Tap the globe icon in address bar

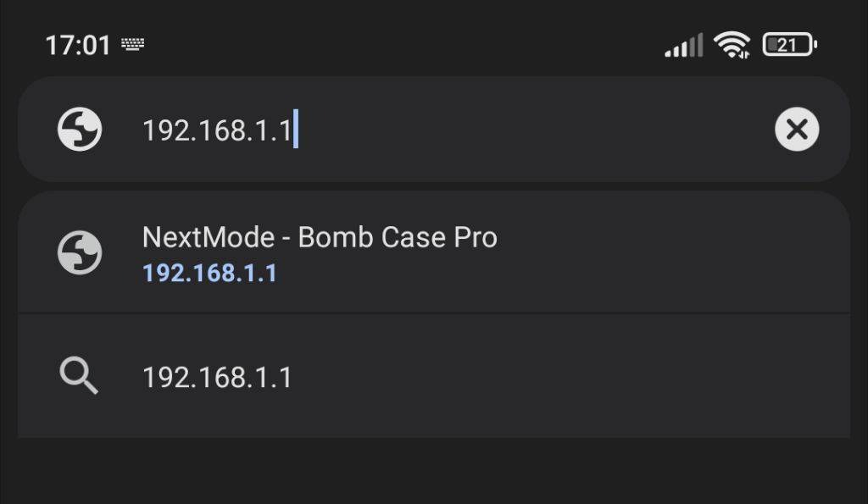80,130
